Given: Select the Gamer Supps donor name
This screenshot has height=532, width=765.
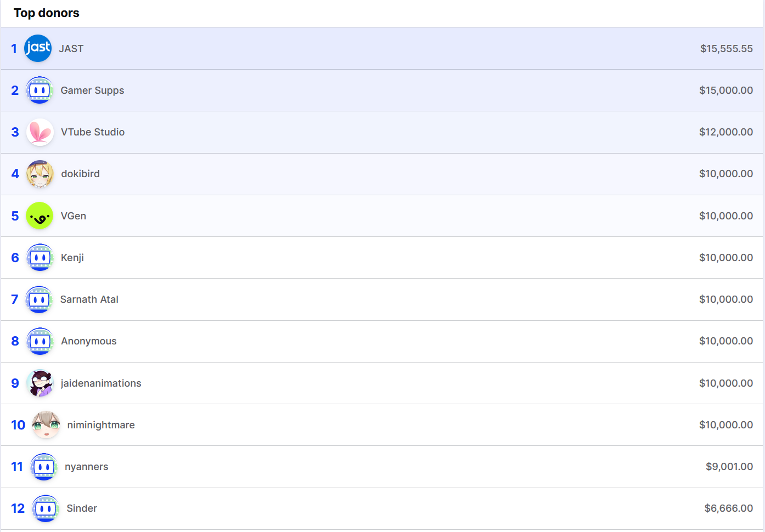Looking at the screenshot, I should 92,90.
